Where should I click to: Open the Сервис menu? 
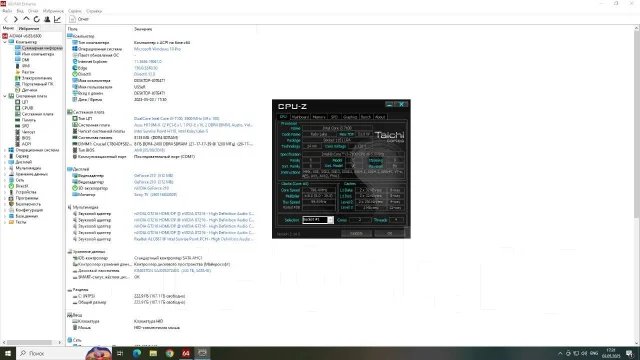(x=75, y=11)
